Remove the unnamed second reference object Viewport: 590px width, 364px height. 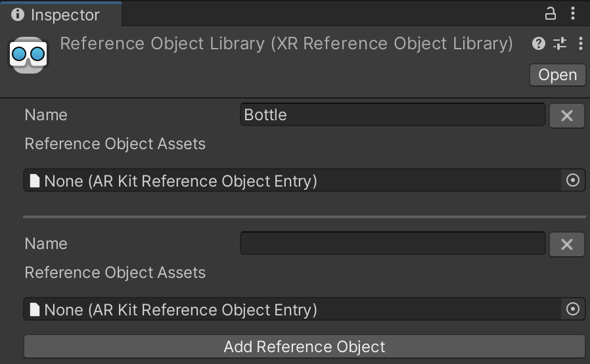pos(566,245)
